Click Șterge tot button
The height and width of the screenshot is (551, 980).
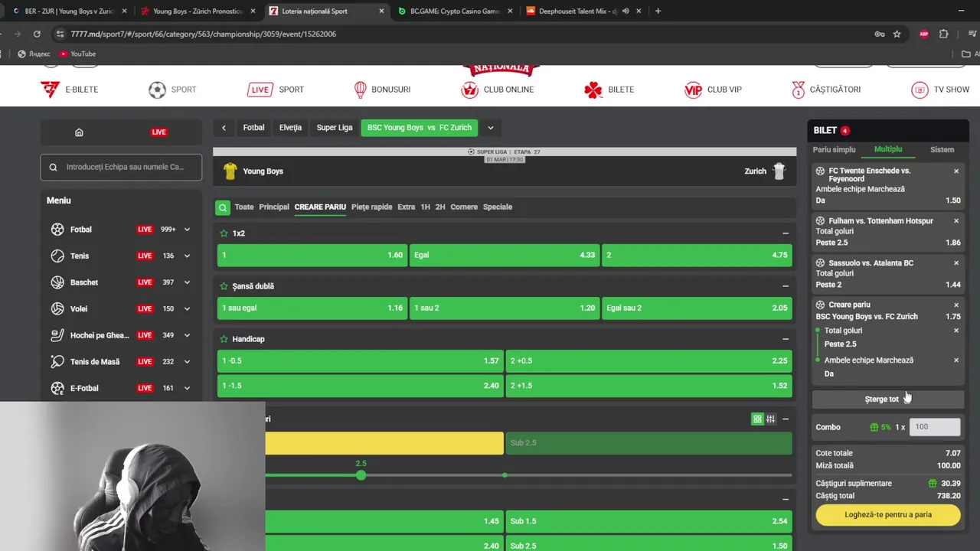(888, 399)
